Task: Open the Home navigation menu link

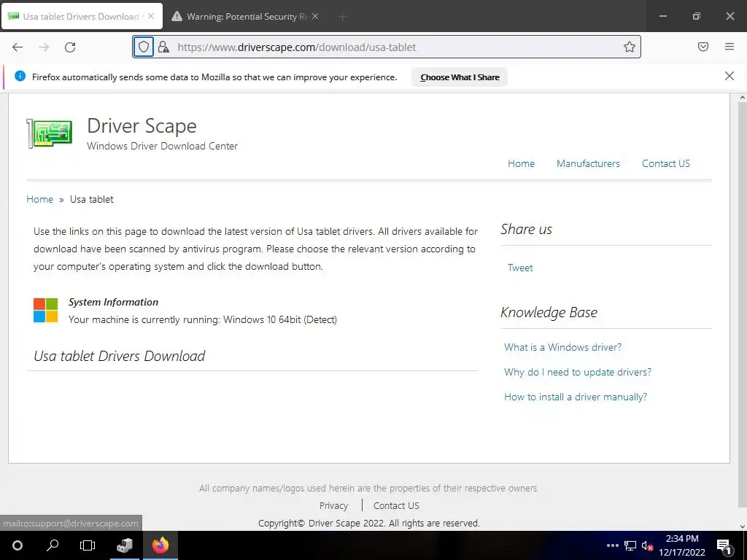Action: click(x=521, y=163)
